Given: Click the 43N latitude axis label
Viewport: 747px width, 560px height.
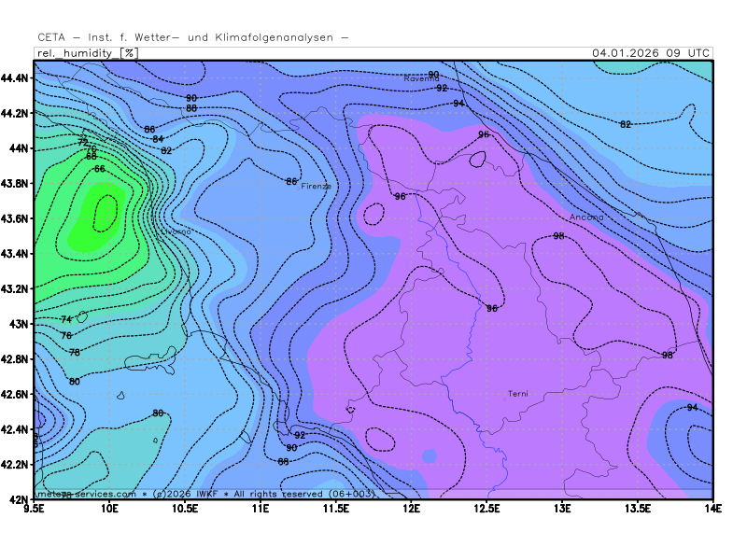Looking at the screenshot, I should click(19, 324).
